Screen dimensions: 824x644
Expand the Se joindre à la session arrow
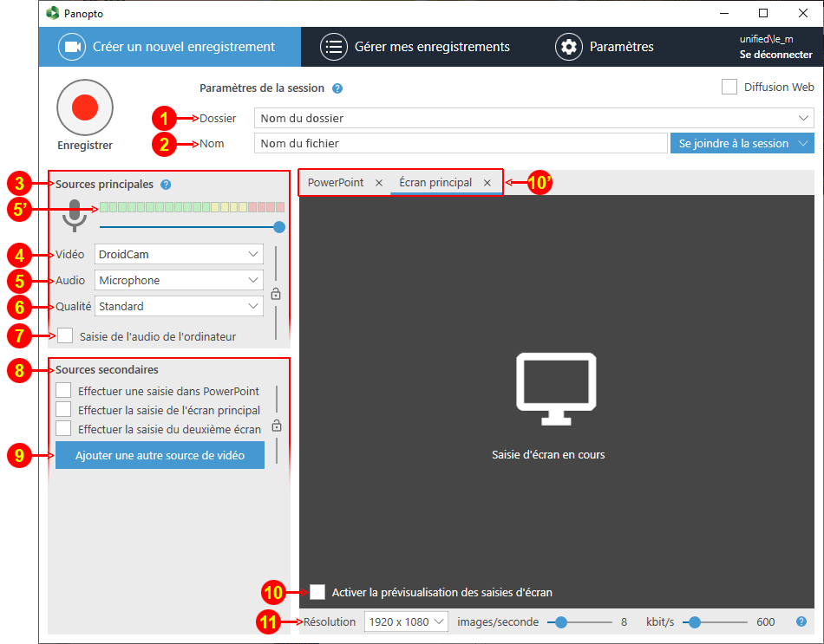[803, 143]
